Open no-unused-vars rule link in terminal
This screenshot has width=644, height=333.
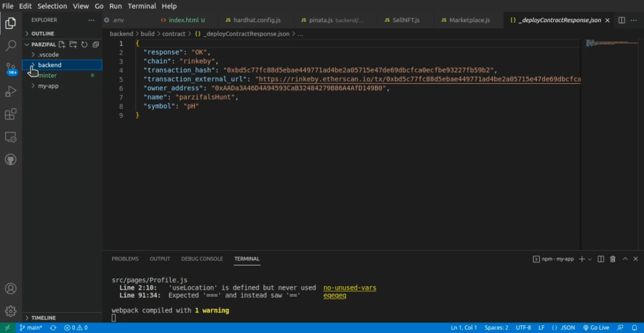pyautogui.click(x=350, y=288)
